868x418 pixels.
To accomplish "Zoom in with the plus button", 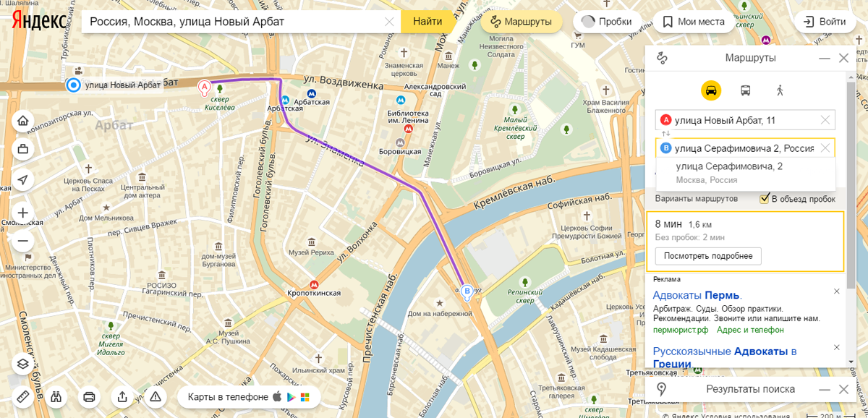I will click(23, 213).
